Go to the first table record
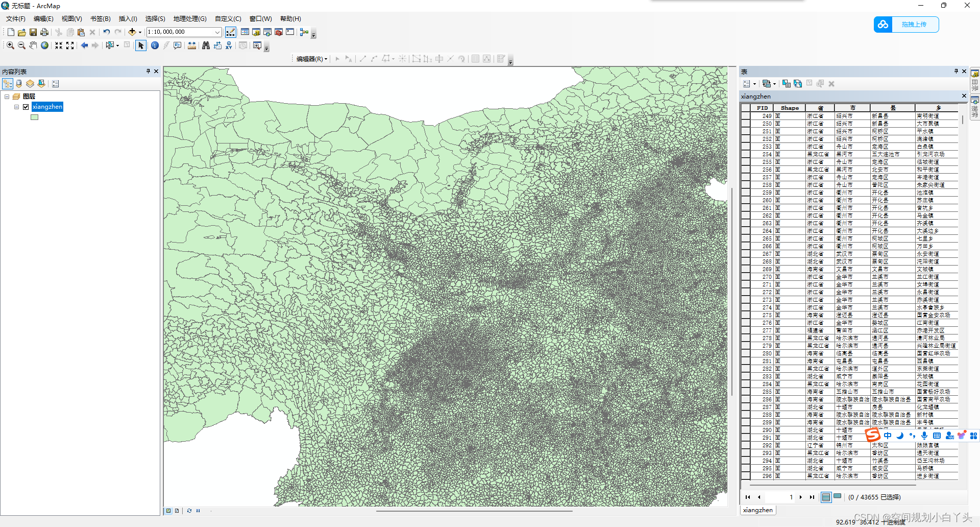This screenshot has width=980, height=527. (x=748, y=497)
